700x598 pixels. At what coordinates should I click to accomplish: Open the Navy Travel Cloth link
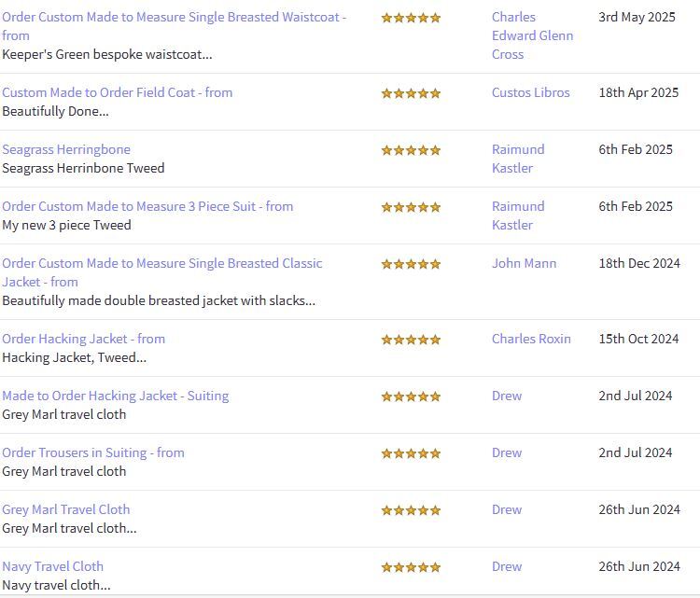(x=52, y=566)
